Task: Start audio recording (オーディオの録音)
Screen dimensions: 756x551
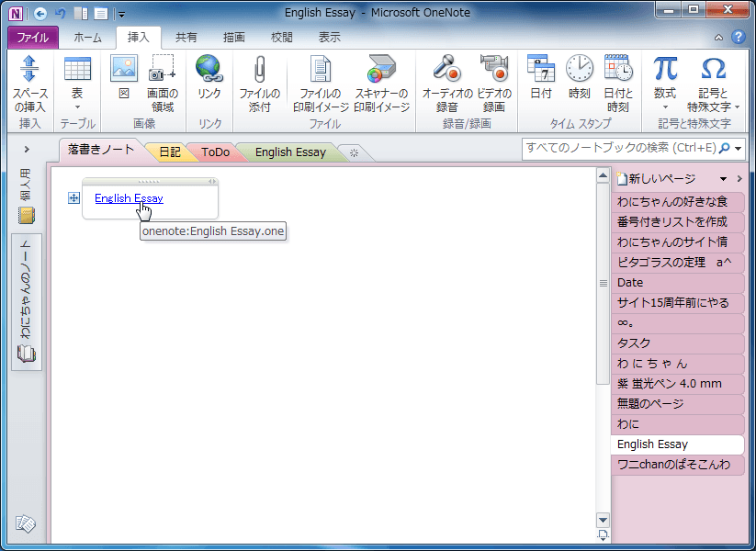Action: pos(447,84)
